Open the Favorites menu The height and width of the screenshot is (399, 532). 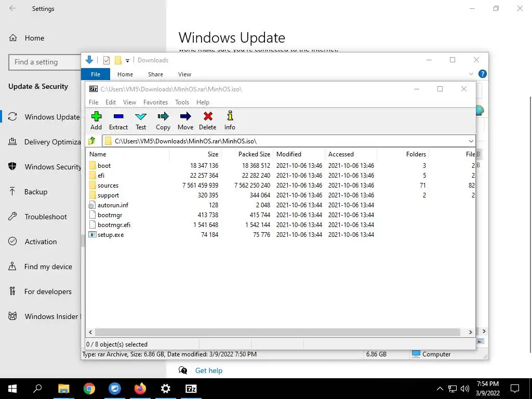(155, 102)
